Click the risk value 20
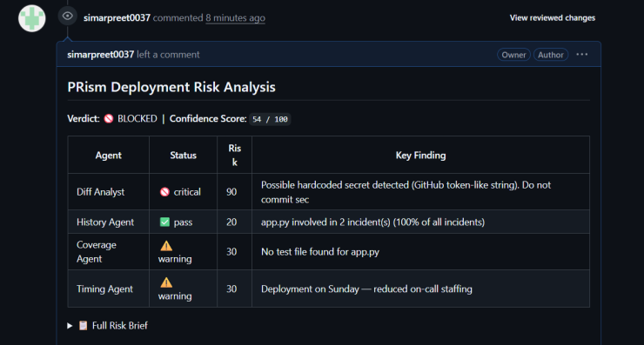 tap(231, 222)
